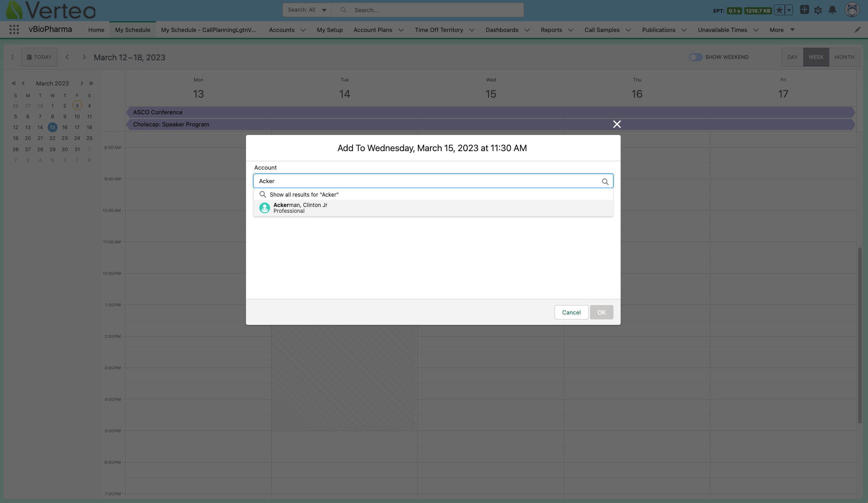Switch calendar to Month view
Image resolution: width=868 pixels, height=503 pixels.
click(844, 57)
